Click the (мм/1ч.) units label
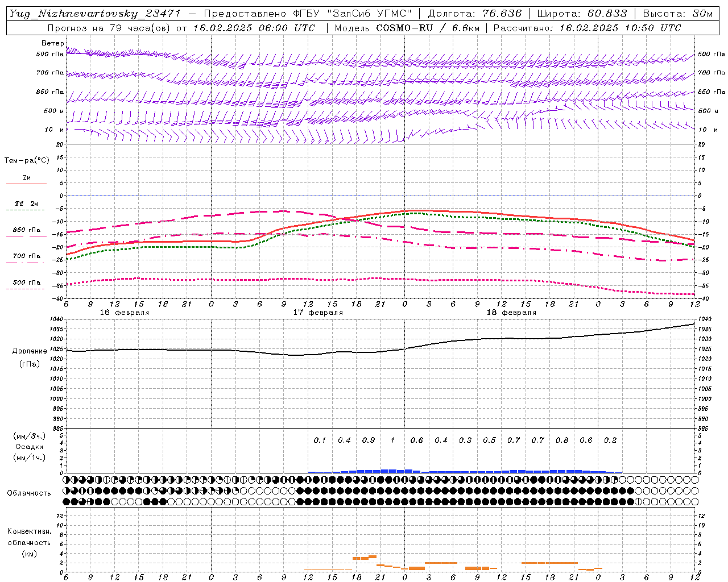728x582 pixels. pos(29,458)
